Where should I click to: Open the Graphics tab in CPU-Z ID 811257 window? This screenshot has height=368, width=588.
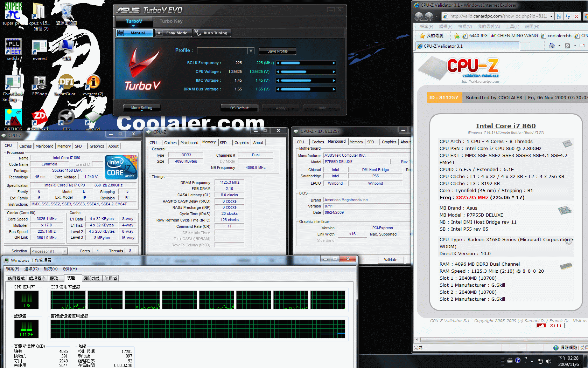click(389, 142)
